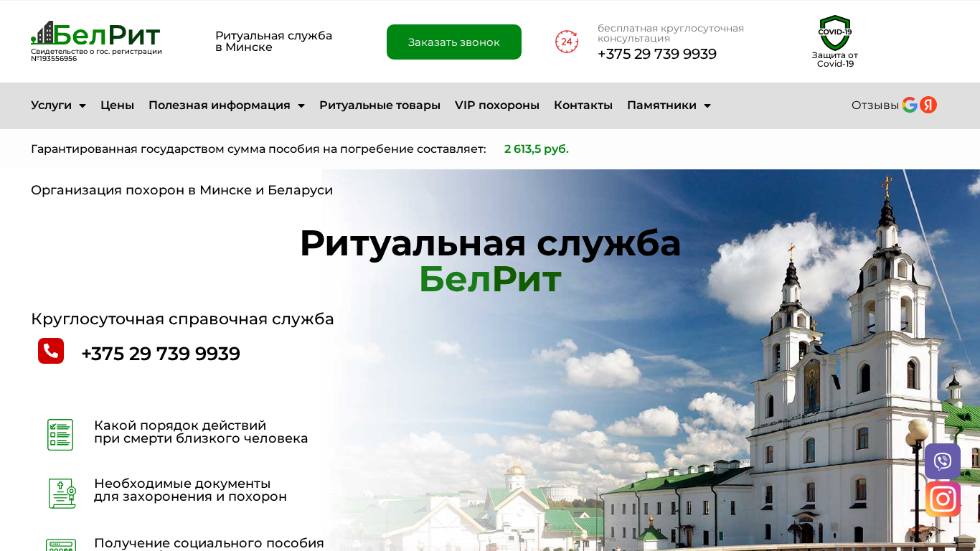
Task: Click the 24-hour clock icon
Action: (x=567, y=42)
